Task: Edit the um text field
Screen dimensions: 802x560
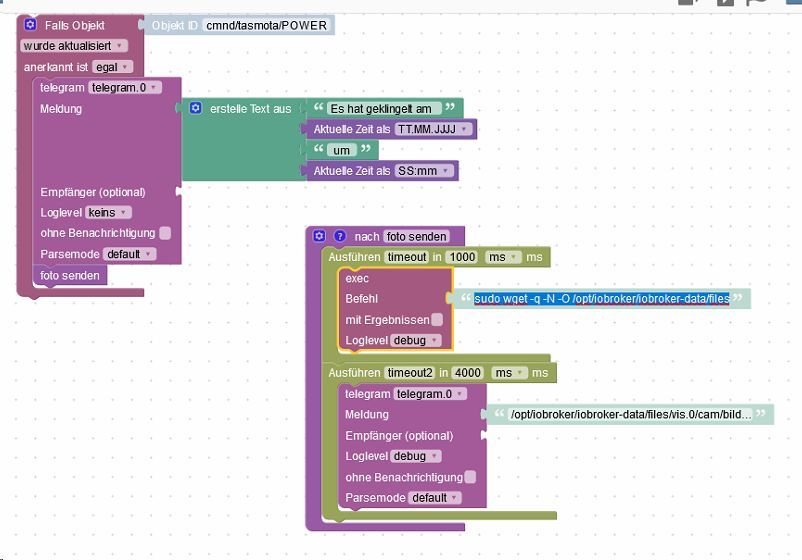Action: [x=342, y=150]
